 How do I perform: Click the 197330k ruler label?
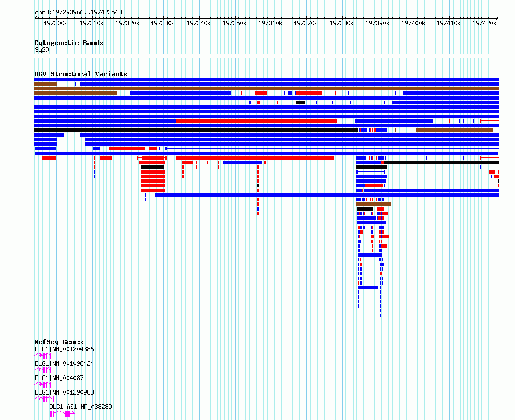(163, 23)
